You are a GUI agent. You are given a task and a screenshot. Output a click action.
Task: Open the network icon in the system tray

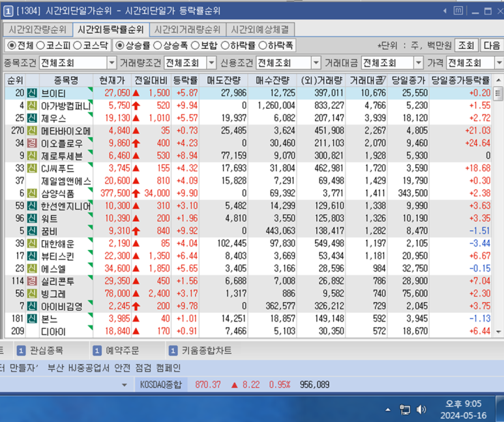(x=405, y=410)
